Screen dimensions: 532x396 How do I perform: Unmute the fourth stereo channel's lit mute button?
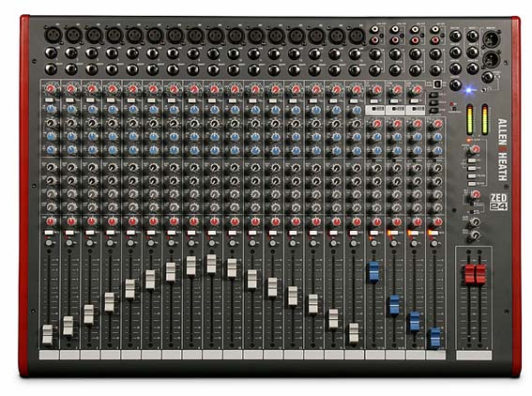point(433,233)
